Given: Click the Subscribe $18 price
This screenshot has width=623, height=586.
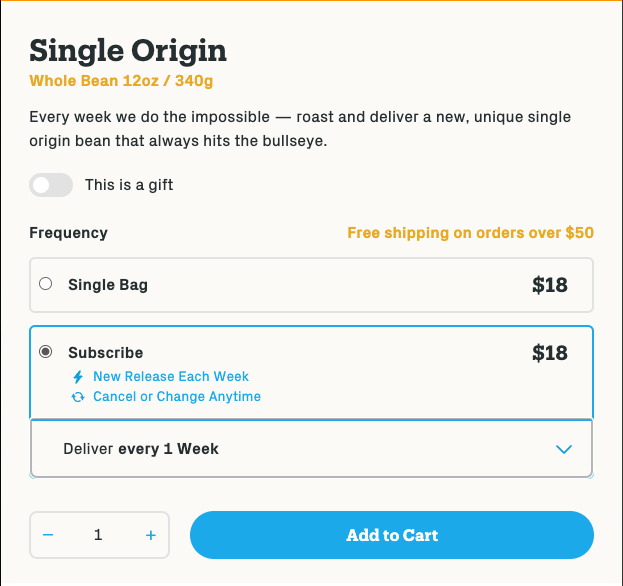Looking at the screenshot, I should click(x=549, y=353).
